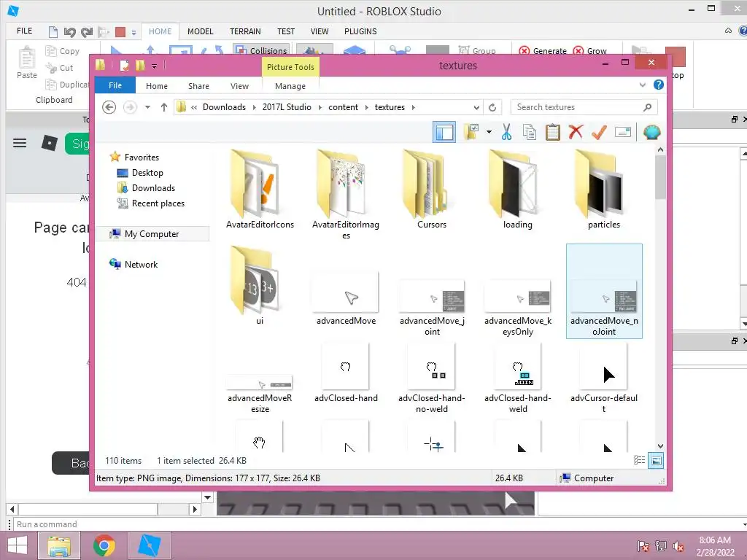Select the advCursor-default image file
747x560 pixels.
603,378
